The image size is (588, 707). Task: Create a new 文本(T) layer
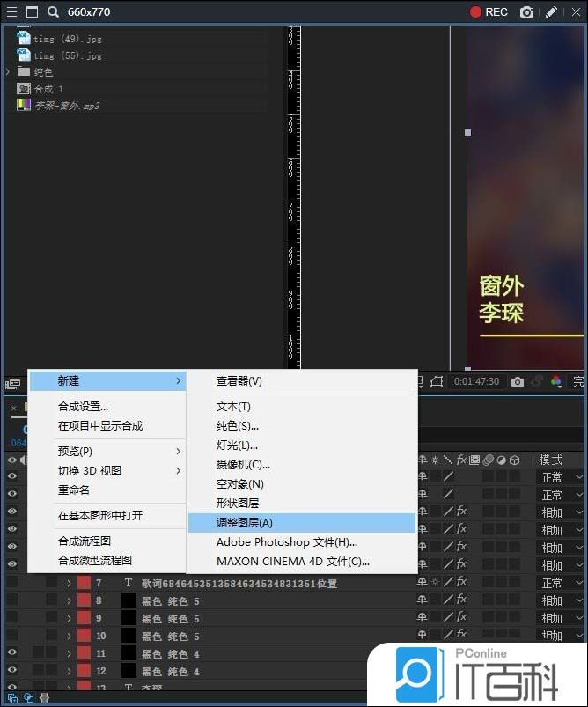click(x=233, y=407)
